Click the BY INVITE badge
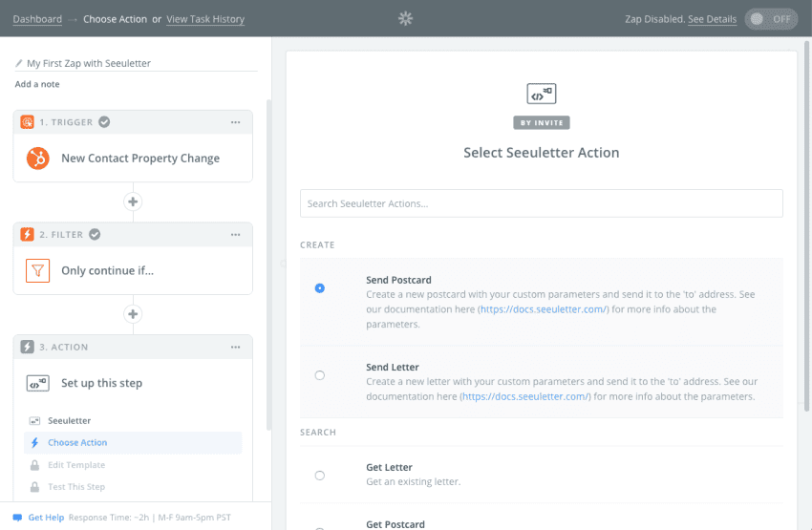Viewport: 812px width, 530px height. [x=541, y=122]
